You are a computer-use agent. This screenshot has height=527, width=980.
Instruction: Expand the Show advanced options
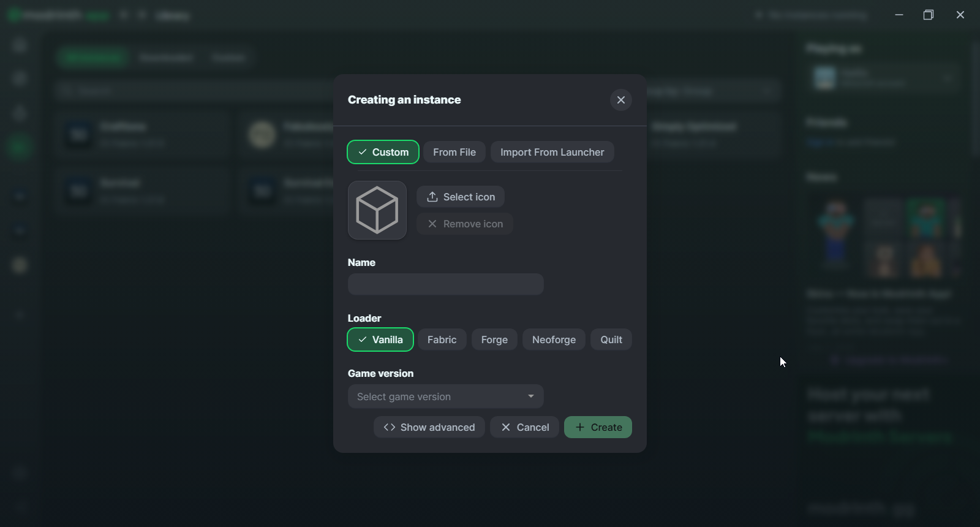click(x=429, y=427)
